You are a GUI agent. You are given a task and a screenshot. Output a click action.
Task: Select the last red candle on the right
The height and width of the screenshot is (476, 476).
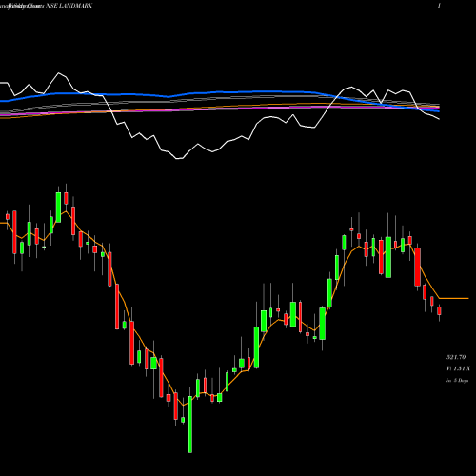[439, 310]
